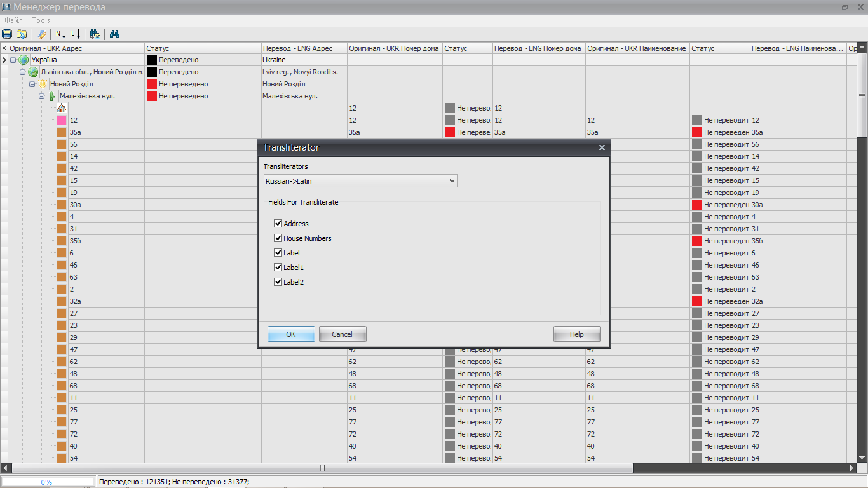Click the pink color square beside 12
The image size is (868, 488).
click(62, 120)
